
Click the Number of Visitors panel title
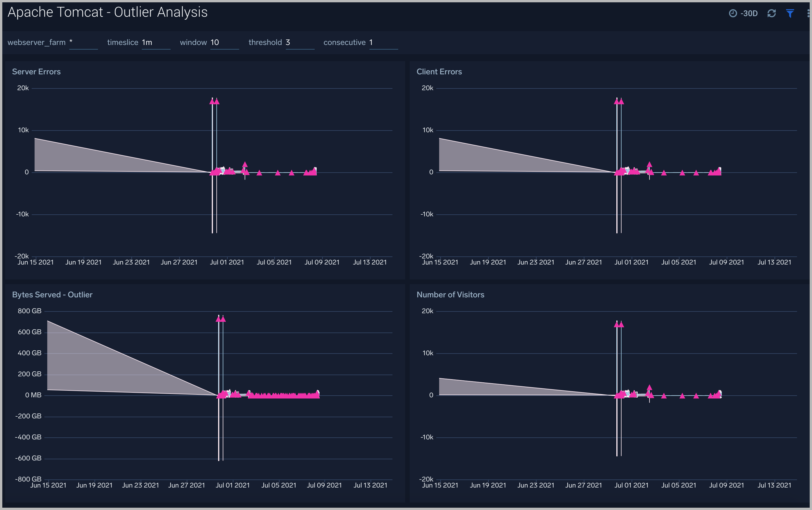[x=450, y=295]
